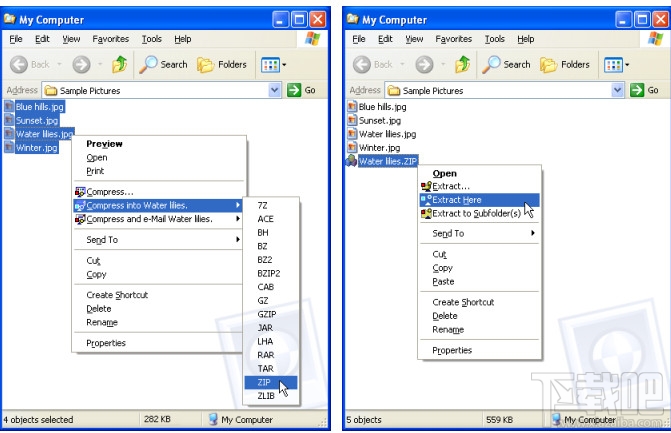Toggle Folders pane in left window
The image size is (671, 433).
pyautogui.click(x=222, y=65)
